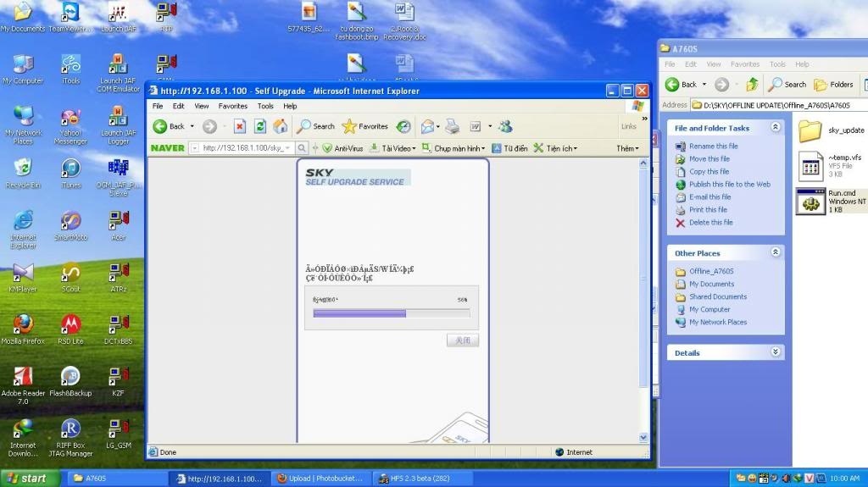Click the IE Print icon

453,127
